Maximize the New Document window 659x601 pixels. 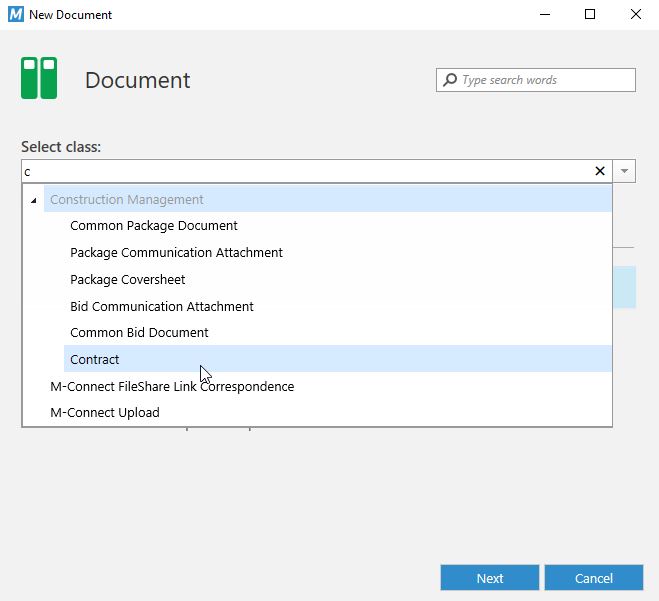pos(590,14)
